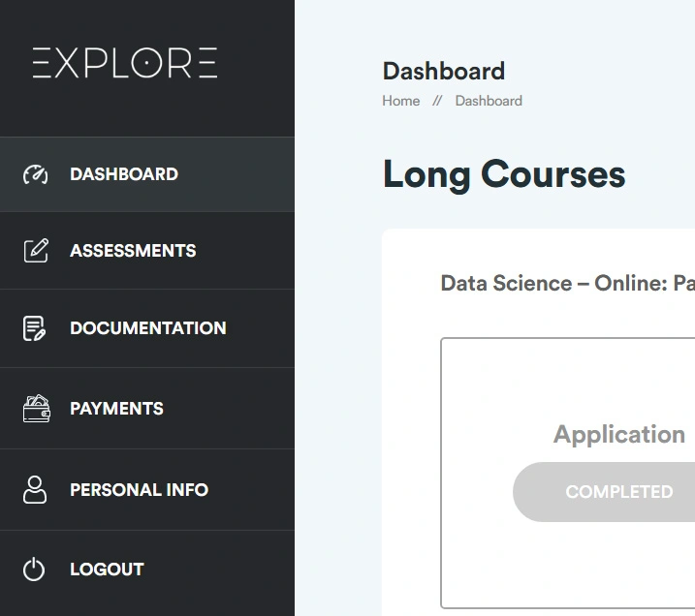Select PAYMENTS in the sidebar
The width and height of the screenshot is (695, 616).
click(147, 409)
